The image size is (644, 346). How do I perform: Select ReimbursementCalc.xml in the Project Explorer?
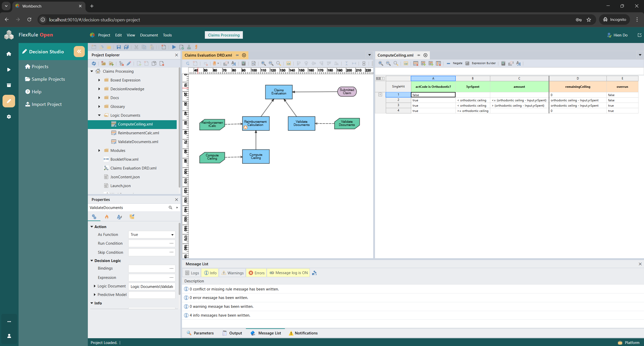click(x=138, y=133)
